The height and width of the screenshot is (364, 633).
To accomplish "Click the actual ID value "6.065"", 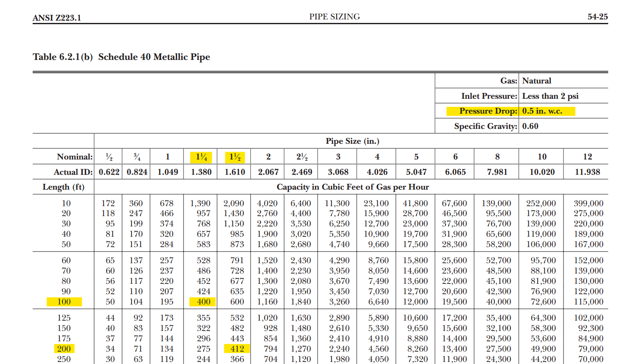I will pos(455,172).
